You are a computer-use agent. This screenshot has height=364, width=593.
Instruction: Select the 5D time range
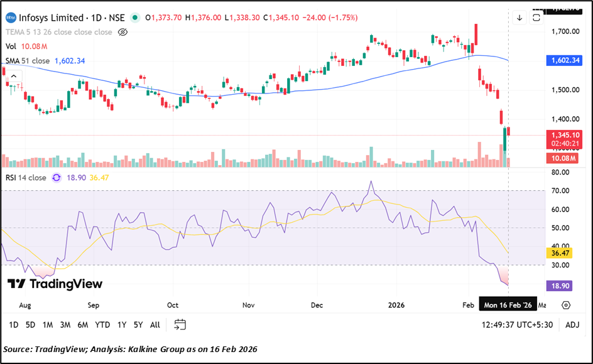(x=30, y=324)
